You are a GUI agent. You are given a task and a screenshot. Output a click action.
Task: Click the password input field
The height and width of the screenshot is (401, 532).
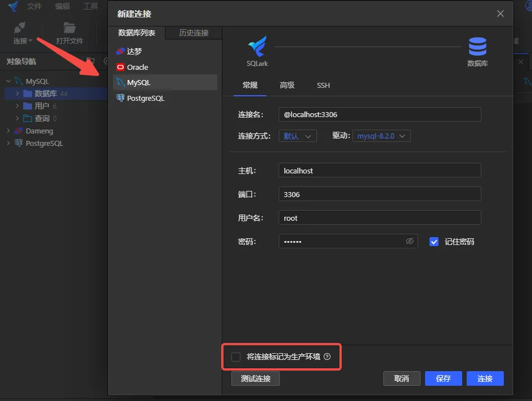[348, 242]
